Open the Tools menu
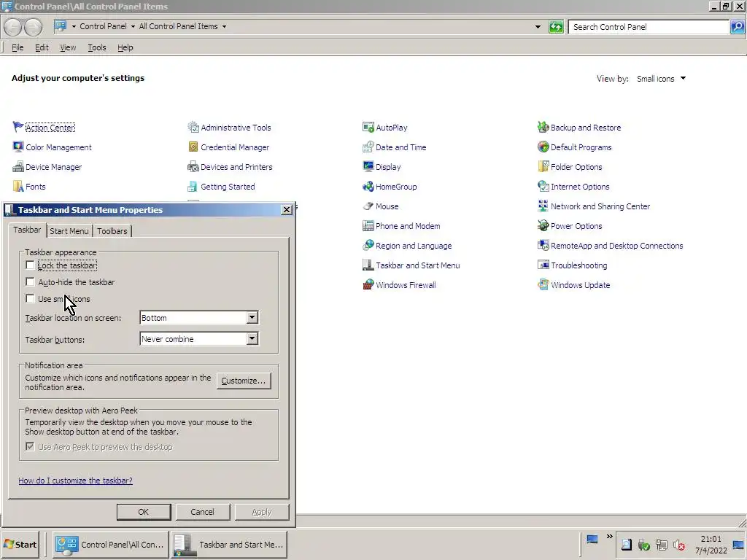Screen dimensions: 747x560 pyautogui.click(x=97, y=47)
